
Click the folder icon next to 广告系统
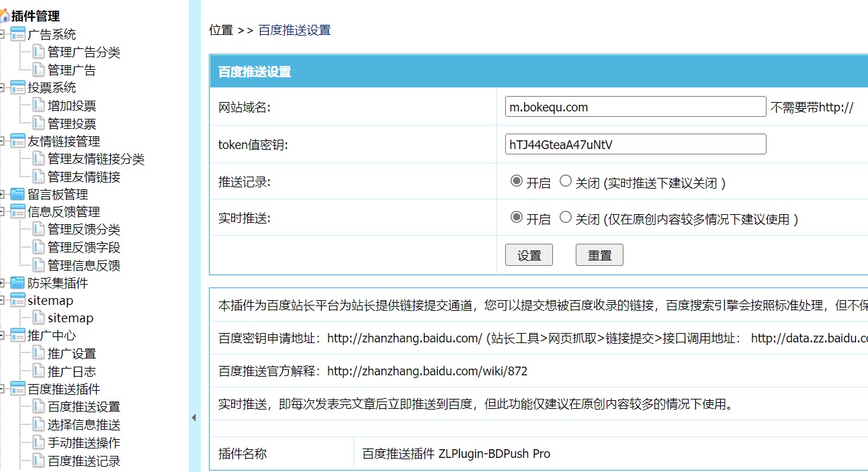17,35
